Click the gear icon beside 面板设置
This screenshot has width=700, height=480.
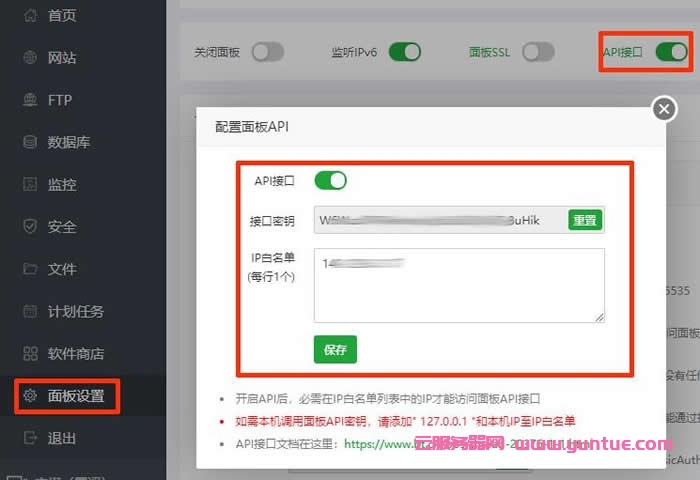pyautogui.click(x=29, y=396)
